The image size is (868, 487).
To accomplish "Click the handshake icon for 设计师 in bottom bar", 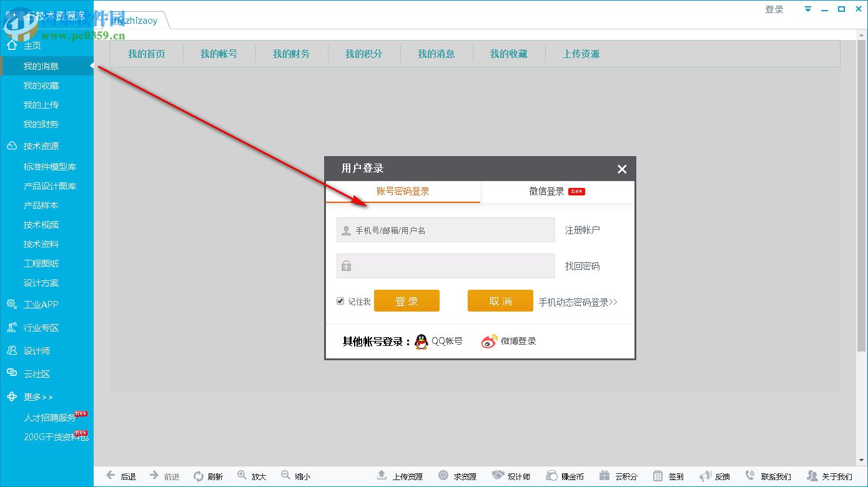I will (498, 476).
